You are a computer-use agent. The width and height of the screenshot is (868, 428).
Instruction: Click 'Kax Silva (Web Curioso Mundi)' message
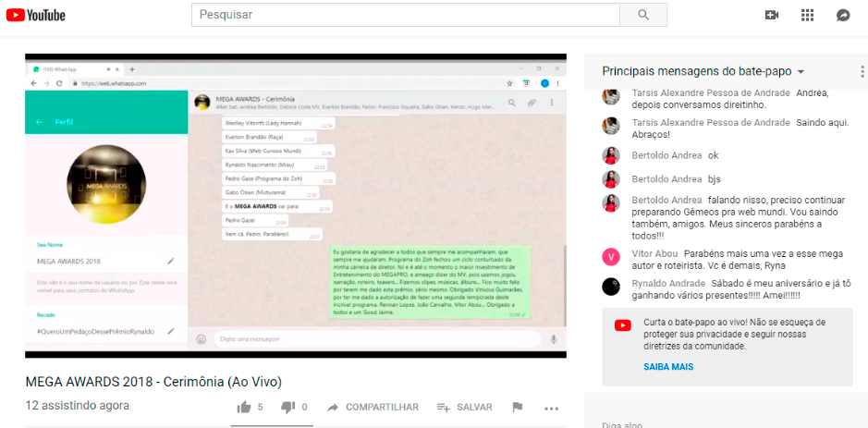pyautogui.click(x=278, y=152)
